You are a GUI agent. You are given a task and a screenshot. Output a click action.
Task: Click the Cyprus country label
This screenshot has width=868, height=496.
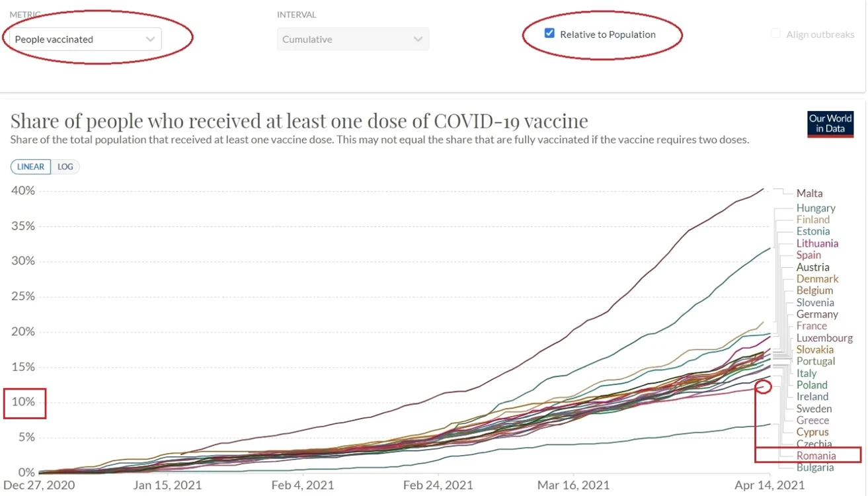point(812,432)
